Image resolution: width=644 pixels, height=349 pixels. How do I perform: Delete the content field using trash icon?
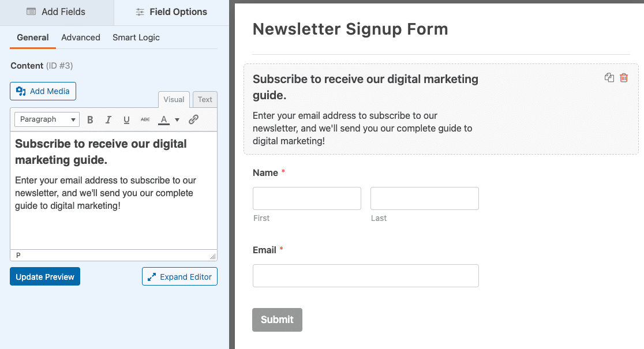[624, 78]
